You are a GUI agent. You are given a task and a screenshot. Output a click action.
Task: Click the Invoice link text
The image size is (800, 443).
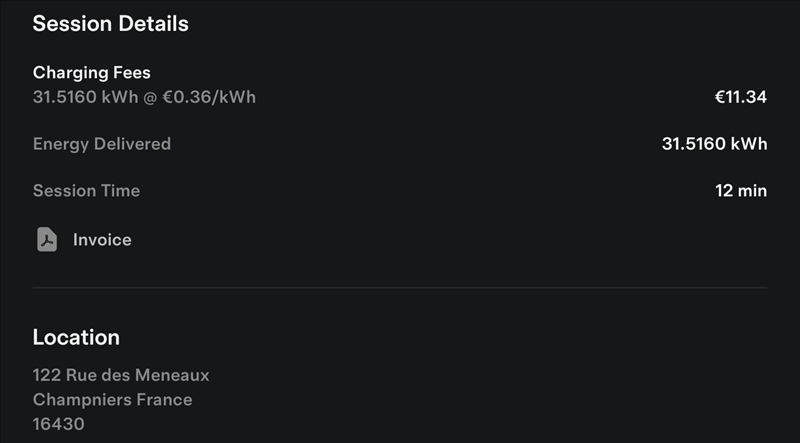tap(102, 240)
